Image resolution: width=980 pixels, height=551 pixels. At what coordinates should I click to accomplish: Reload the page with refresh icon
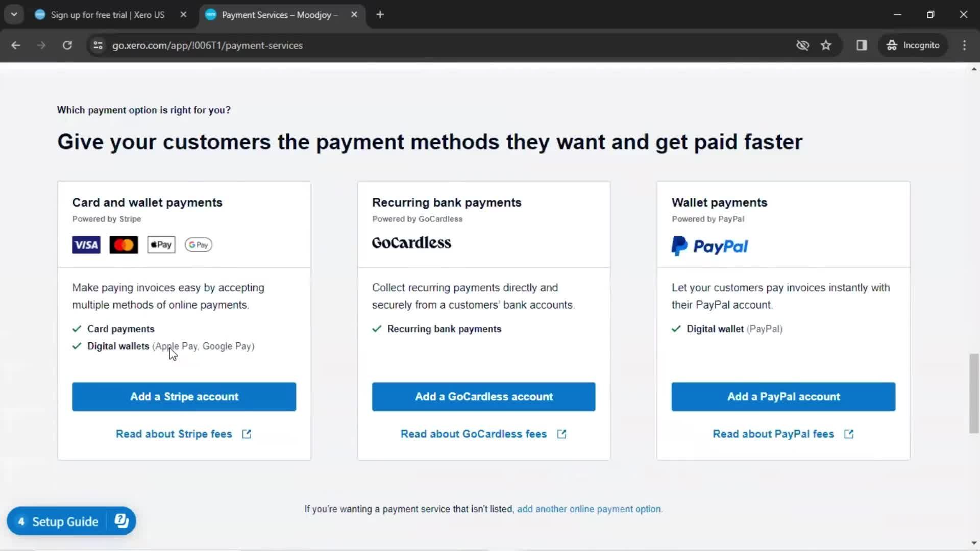click(67, 45)
